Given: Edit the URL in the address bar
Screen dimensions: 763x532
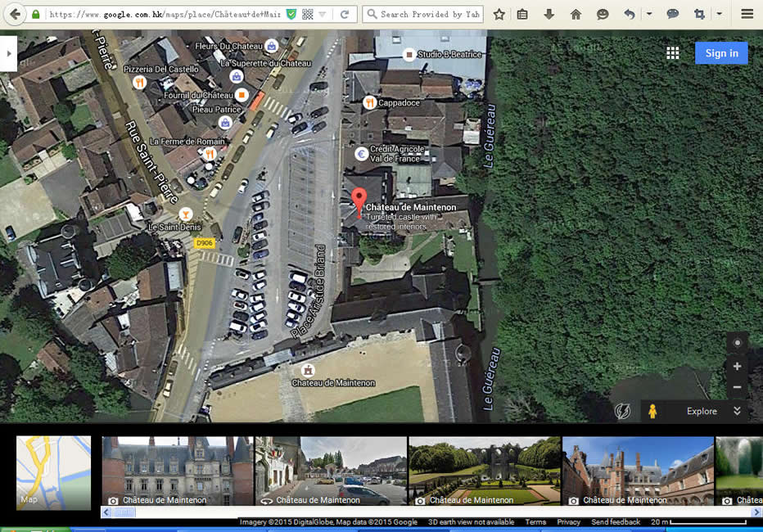Looking at the screenshot, I should 165,15.
